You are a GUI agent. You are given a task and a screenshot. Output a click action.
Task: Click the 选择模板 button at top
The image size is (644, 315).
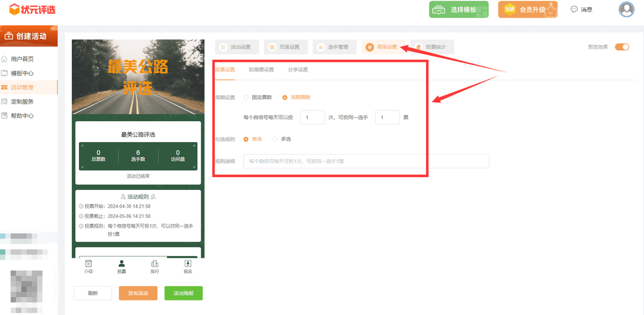(459, 10)
